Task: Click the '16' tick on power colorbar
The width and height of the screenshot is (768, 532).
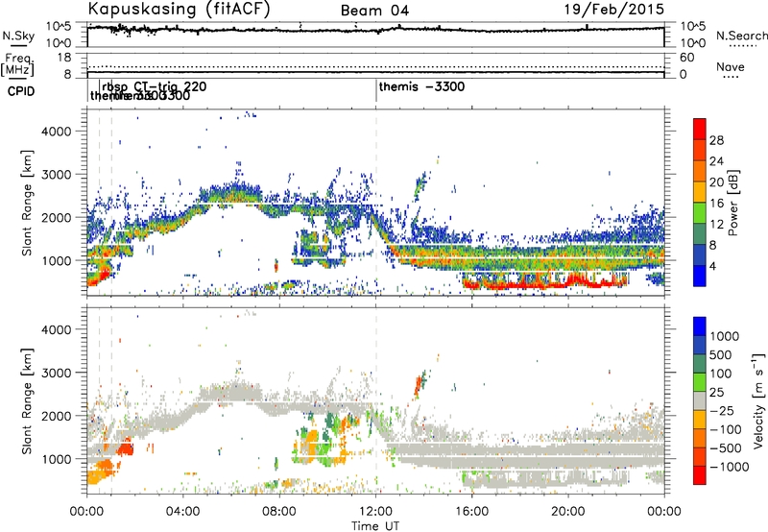Action: click(716, 204)
